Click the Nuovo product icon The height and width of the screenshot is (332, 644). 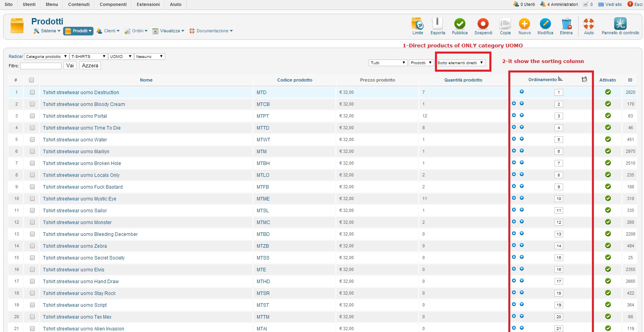524,24
